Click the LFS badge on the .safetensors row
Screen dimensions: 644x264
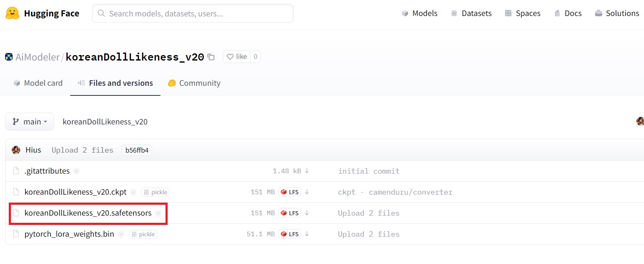(289, 213)
